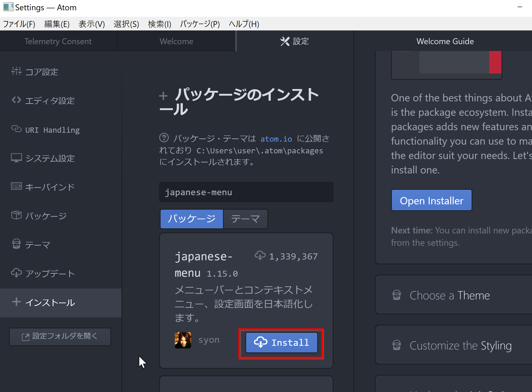Click the download count cloud icon
The image size is (532, 392).
[260, 256]
